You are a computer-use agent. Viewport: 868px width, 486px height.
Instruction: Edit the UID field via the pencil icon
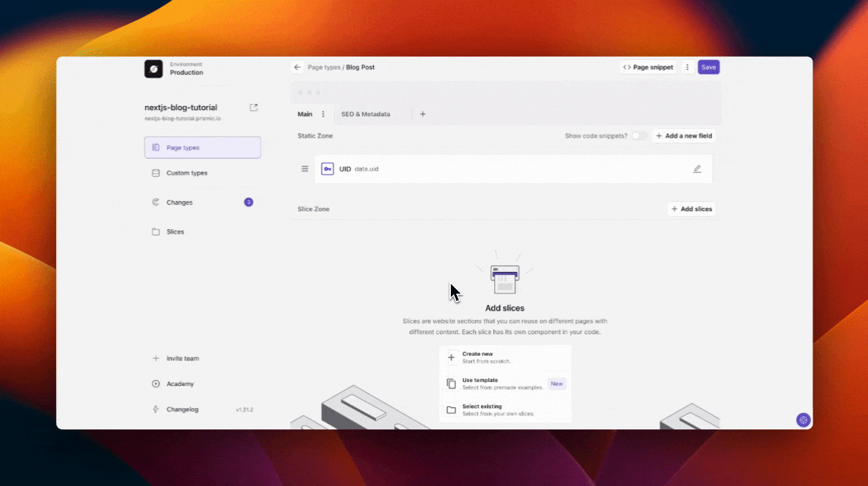click(697, 168)
